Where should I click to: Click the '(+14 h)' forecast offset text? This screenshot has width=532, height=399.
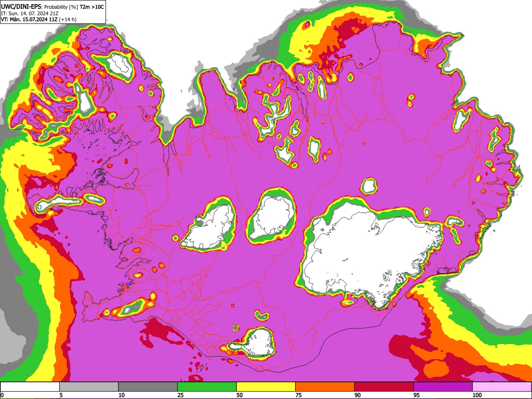tap(68, 19)
